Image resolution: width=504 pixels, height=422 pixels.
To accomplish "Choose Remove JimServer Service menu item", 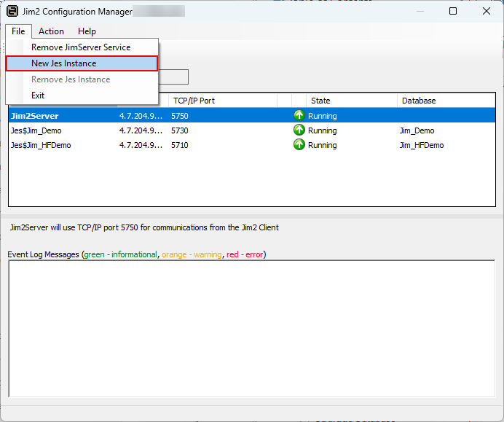I will (x=82, y=47).
